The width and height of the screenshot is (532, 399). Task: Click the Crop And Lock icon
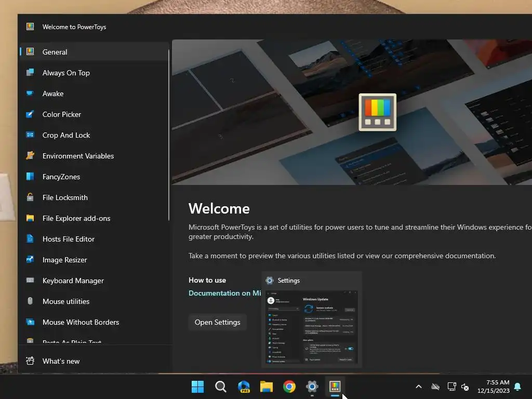click(x=30, y=135)
